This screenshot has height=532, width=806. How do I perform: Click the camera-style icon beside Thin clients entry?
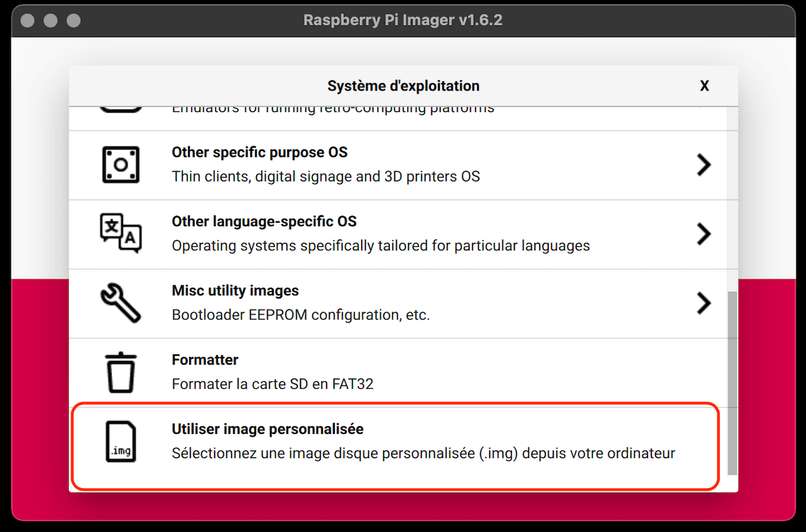(120, 164)
